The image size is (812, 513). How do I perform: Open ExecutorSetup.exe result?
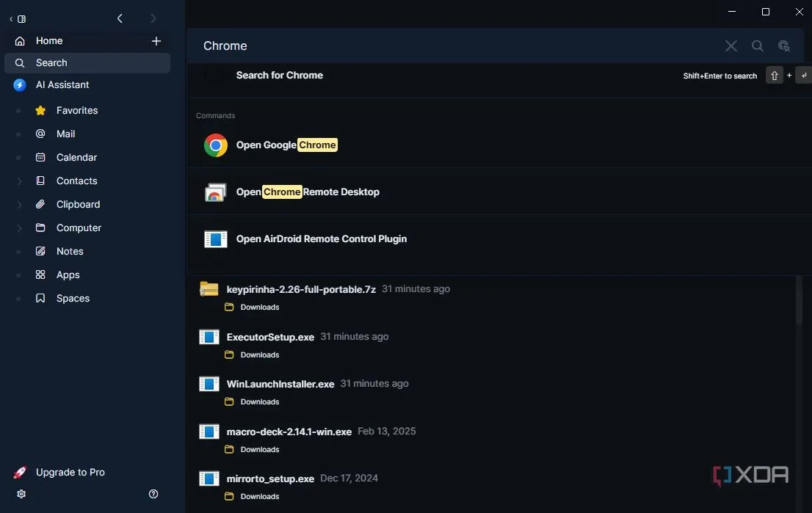[270, 337]
